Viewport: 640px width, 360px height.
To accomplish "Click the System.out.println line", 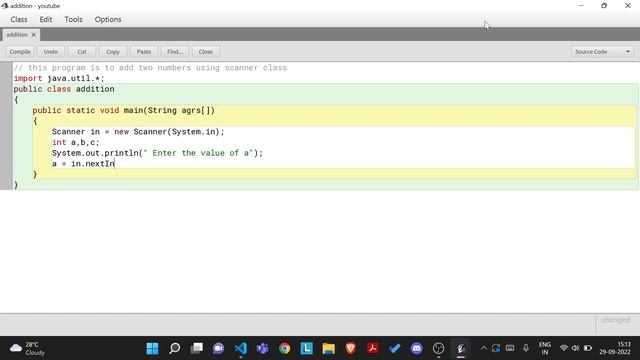I will pyautogui.click(x=157, y=153).
